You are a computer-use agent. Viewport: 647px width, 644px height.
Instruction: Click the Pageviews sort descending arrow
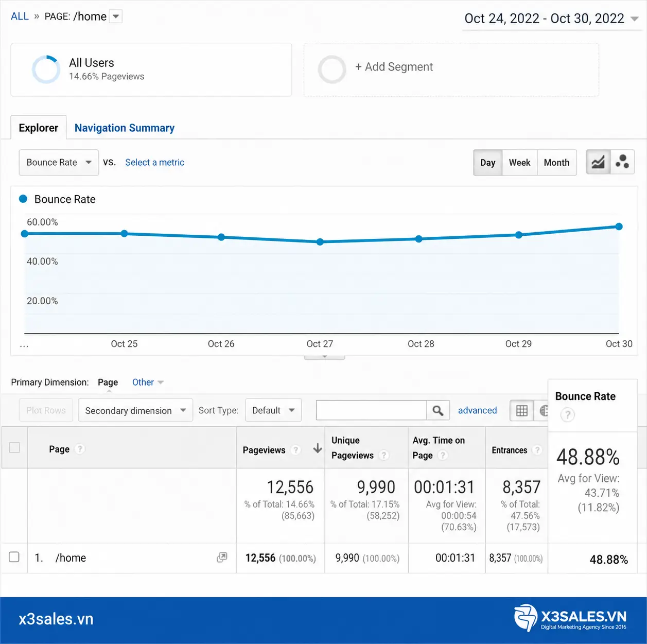318,449
